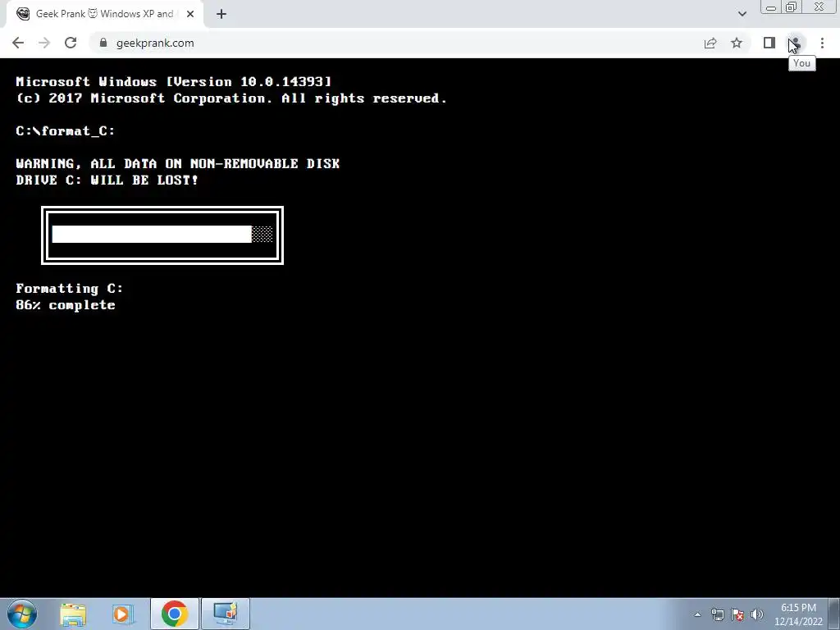Image resolution: width=840 pixels, height=630 pixels.
Task: Open a new browser tab
Action: tap(221, 14)
